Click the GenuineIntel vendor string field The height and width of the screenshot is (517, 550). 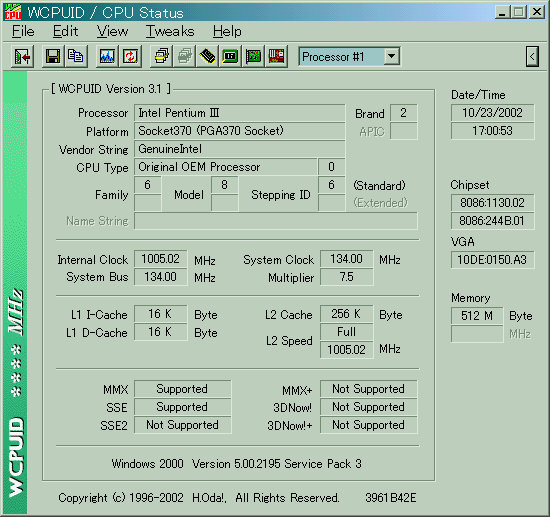pos(240,149)
